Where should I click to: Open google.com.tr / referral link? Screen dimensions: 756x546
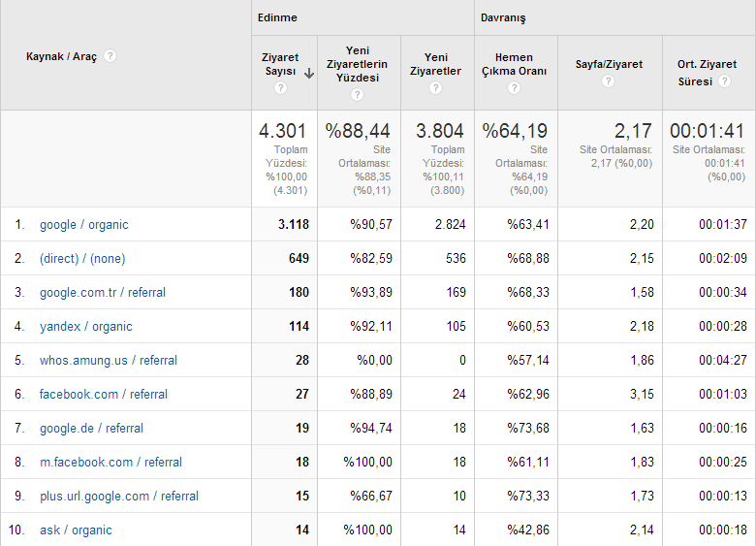103,292
